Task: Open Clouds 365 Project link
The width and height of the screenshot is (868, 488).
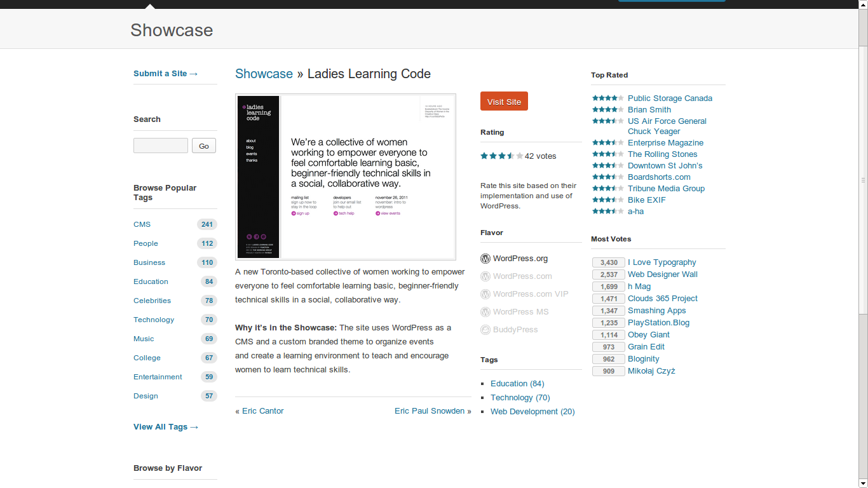Action: tap(663, 299)
